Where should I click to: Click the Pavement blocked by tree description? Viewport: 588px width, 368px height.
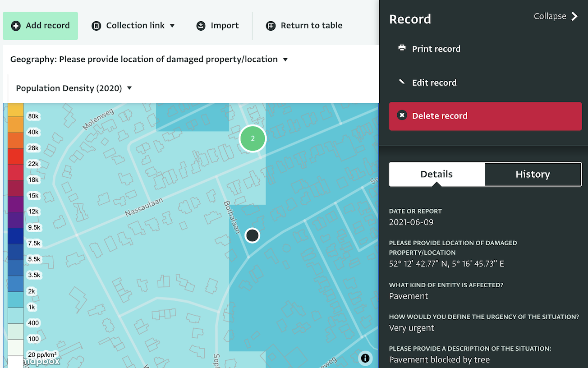coord(439,360)
